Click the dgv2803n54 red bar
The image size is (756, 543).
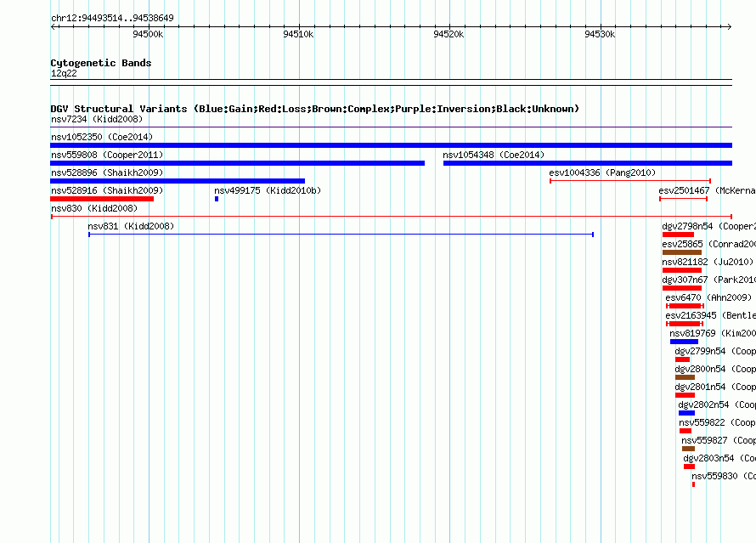(x=689, y=467)
